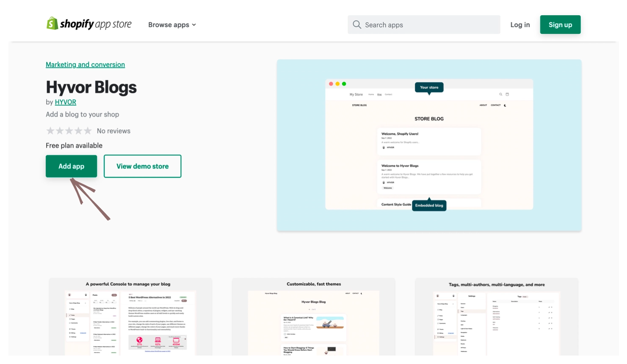Open the powerful Console screenshot thumbnail
The image size is (627, 364).
[x=130, y=317]
